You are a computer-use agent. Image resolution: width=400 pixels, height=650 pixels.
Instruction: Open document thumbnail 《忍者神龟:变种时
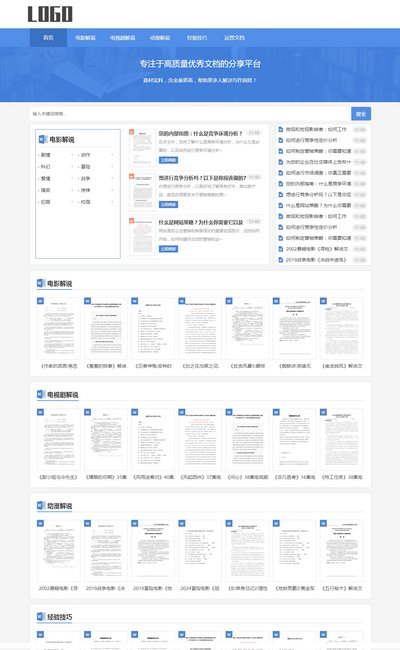[153, 328]
